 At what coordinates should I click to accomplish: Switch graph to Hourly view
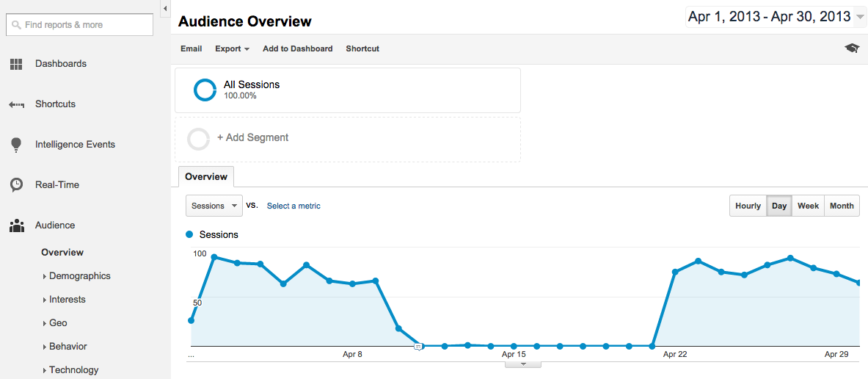point(748,206)
